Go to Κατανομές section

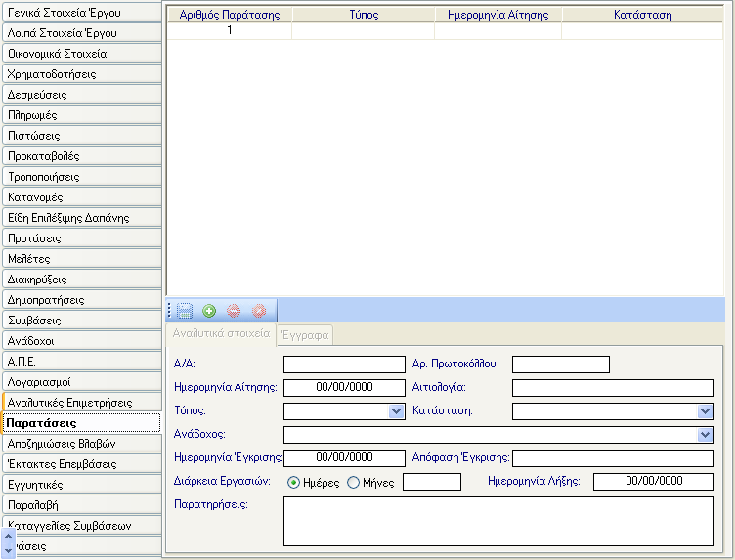click(82, 197)
